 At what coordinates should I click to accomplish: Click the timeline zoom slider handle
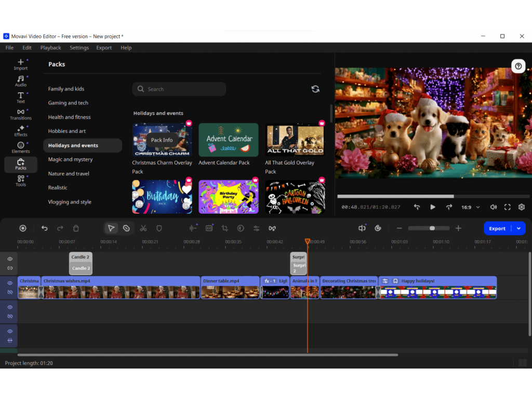[432, 228]
